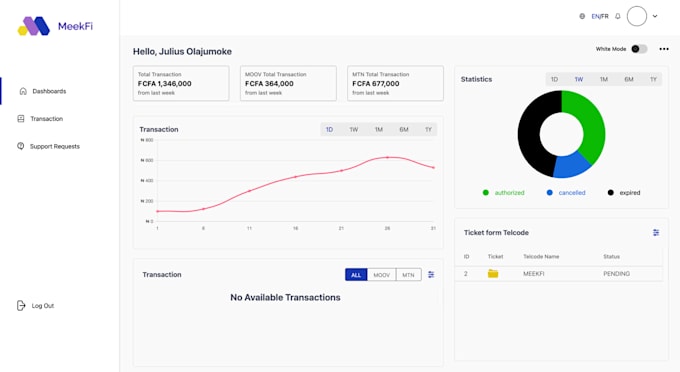Select 6M range in Statistics panel
The height and width of the screenshot is (372, 680).
[629, 79]
